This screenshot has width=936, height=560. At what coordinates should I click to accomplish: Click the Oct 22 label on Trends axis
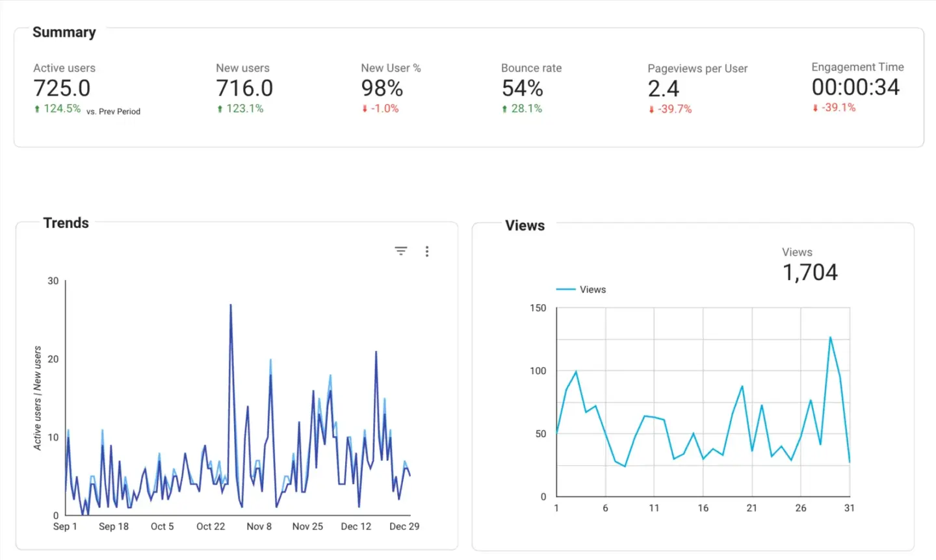(x=211, y=526)
